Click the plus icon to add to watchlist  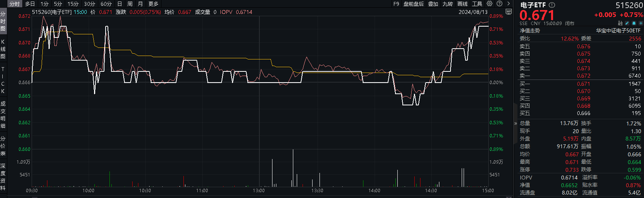[641, 24]
